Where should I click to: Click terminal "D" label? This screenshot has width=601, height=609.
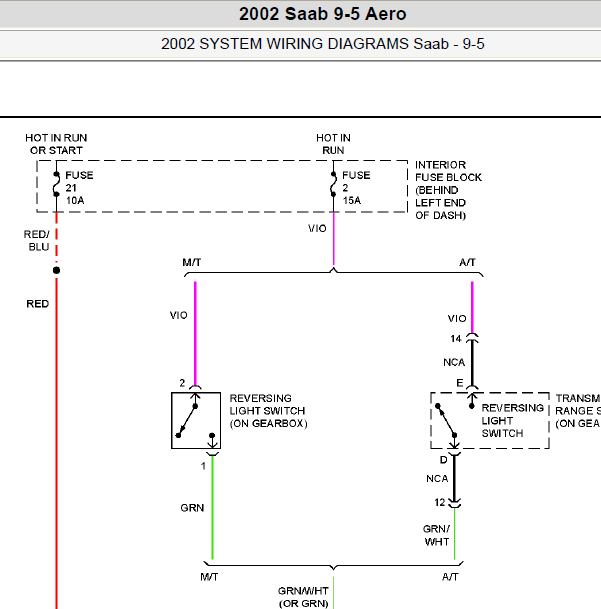point(444,460)
